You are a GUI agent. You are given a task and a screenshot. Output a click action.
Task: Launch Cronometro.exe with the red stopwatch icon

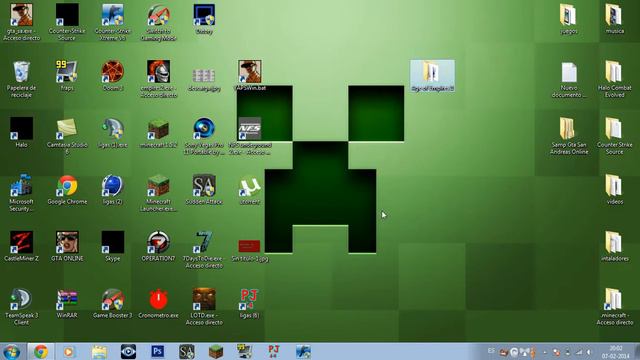click(158, 304)
